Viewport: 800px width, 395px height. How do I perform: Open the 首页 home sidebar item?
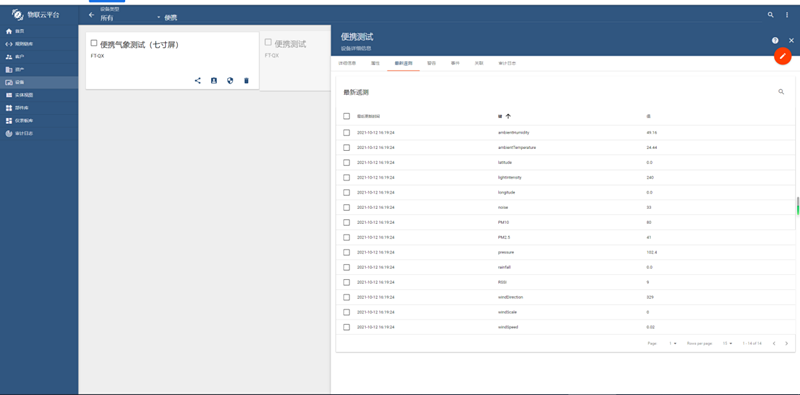pos(39,31)
